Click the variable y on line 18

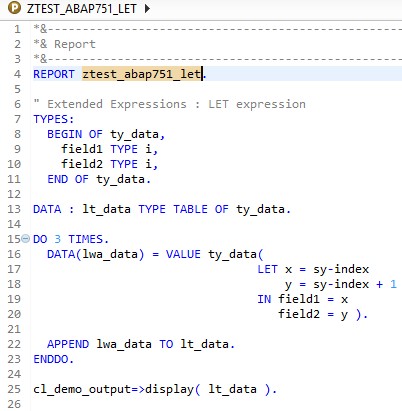coord(288,284)
